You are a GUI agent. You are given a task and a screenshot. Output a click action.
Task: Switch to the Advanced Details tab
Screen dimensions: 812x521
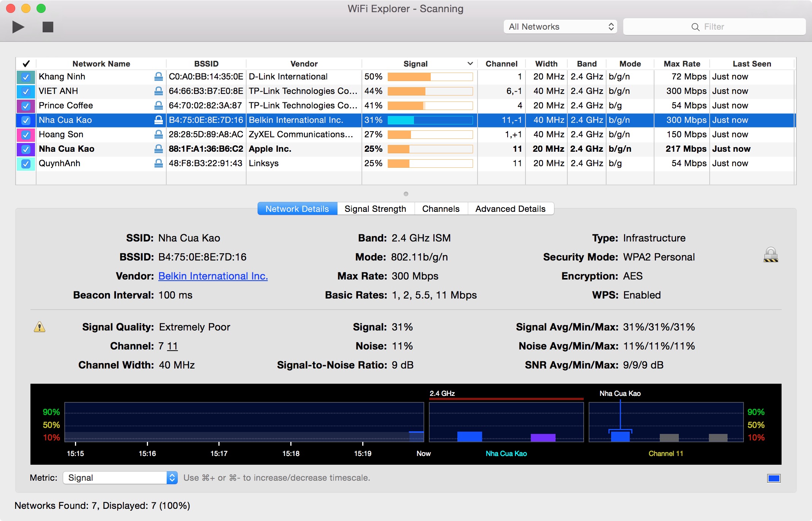pyautogui.click(x=510, y=209)
